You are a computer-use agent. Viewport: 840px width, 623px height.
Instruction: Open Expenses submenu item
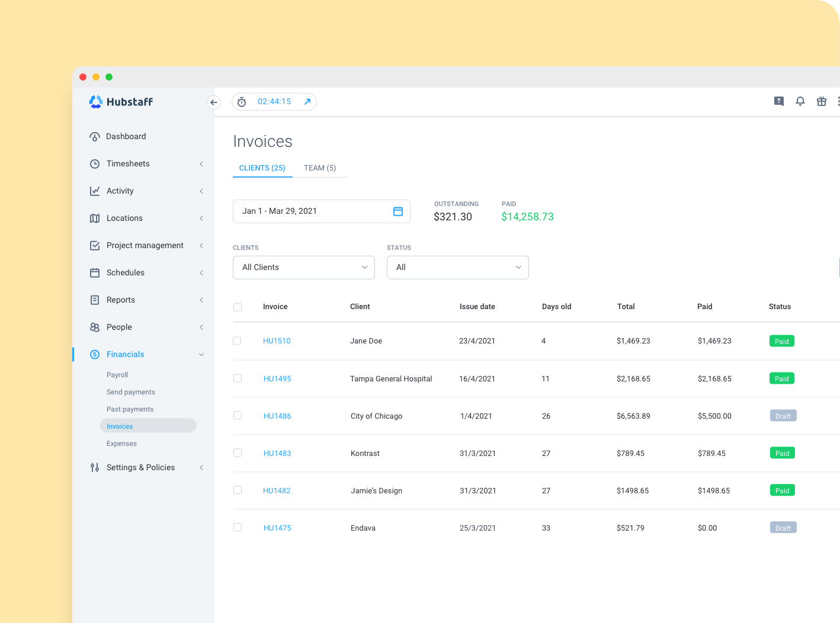122,444
